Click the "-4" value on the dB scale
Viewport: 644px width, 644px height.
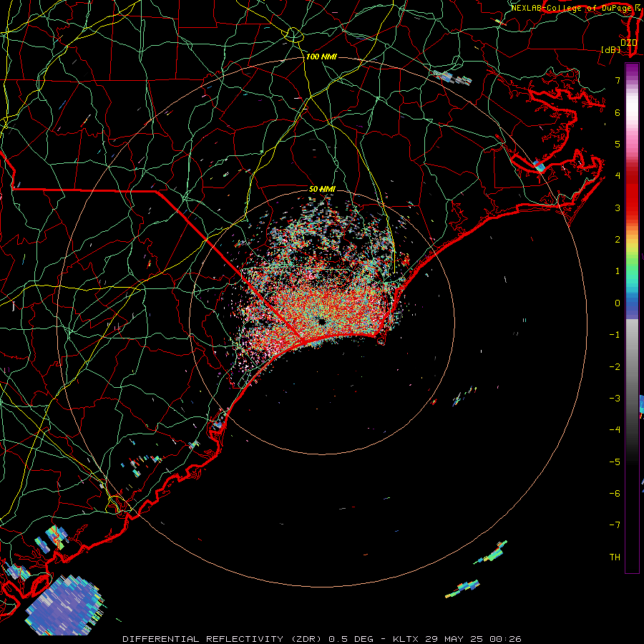click(x=615, y=430)
